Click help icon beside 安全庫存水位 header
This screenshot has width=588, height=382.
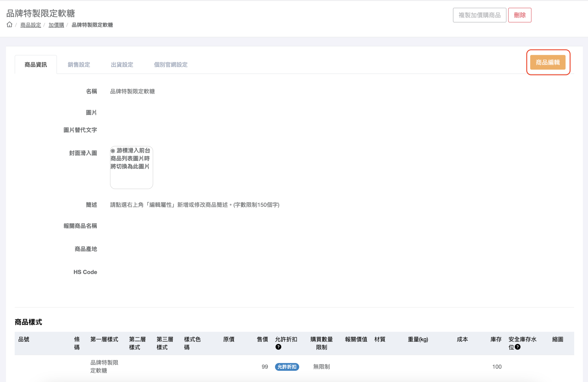(517, 347)
